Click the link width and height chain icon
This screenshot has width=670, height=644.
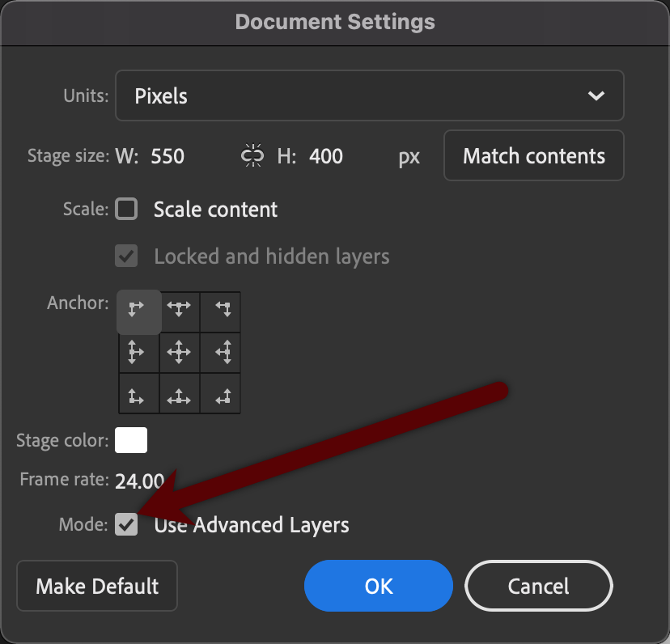(251, 155)
